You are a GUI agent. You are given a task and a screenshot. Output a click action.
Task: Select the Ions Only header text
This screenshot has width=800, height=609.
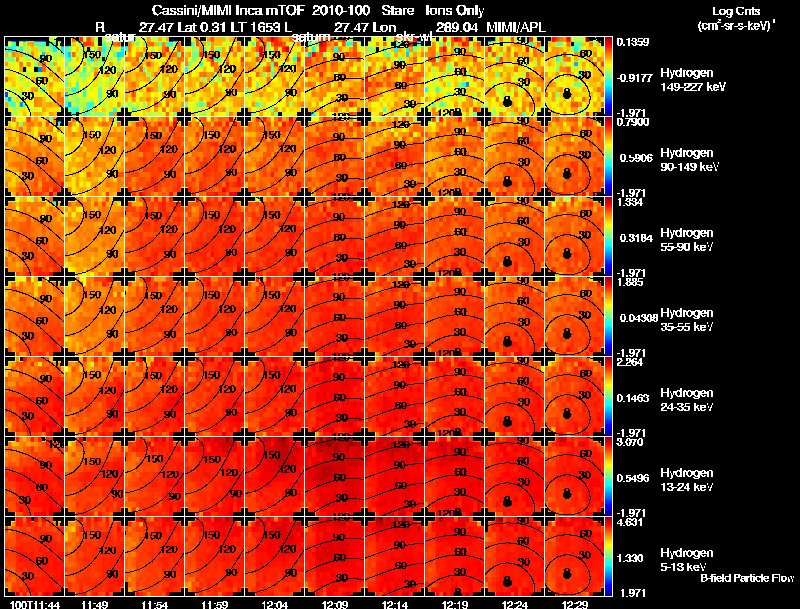455,10
